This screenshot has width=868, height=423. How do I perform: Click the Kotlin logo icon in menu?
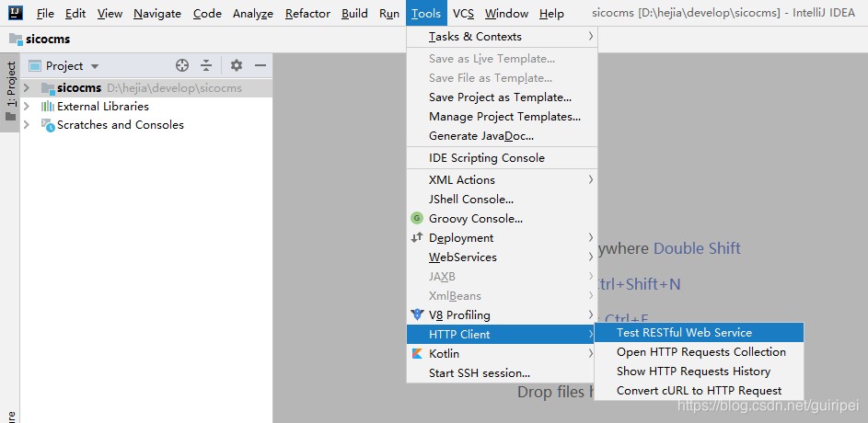point(417,354)
